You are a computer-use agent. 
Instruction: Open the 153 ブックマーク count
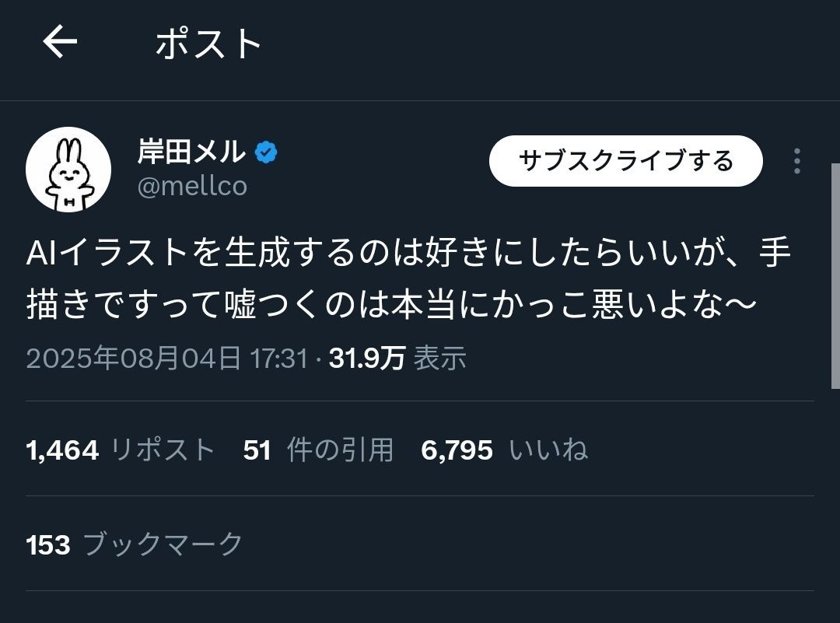(x=135, y=544)
